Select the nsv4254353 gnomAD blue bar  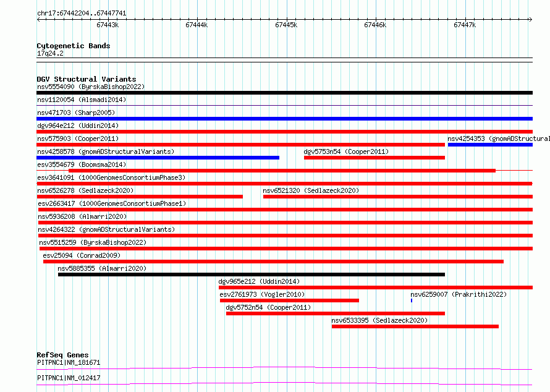pos(490,145)
